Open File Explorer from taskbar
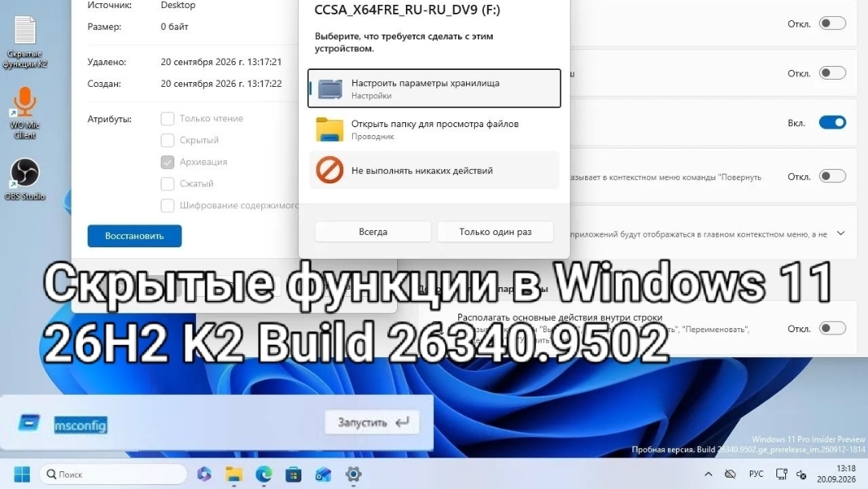The height and width of the screenshot is (489, 868). [x=234, y=474]
